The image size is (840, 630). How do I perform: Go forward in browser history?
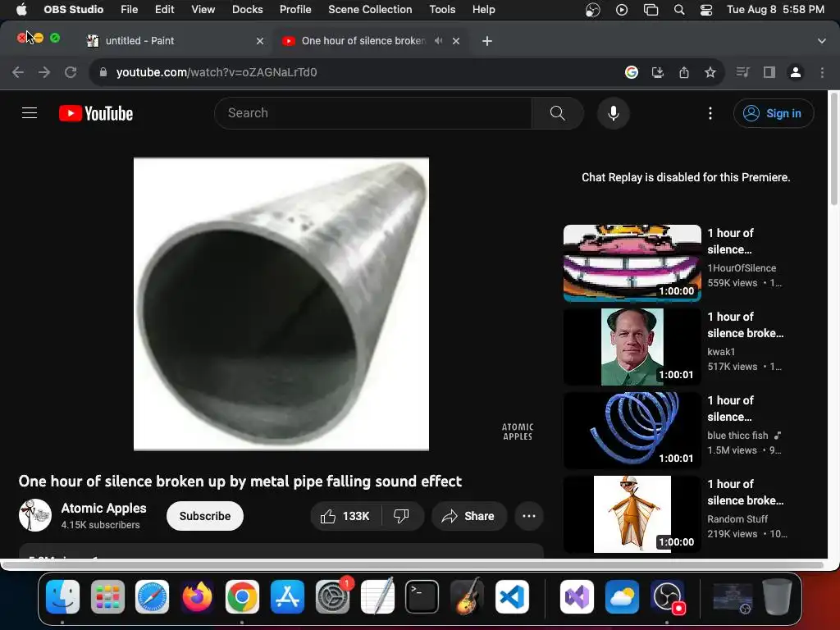[44, 72]
